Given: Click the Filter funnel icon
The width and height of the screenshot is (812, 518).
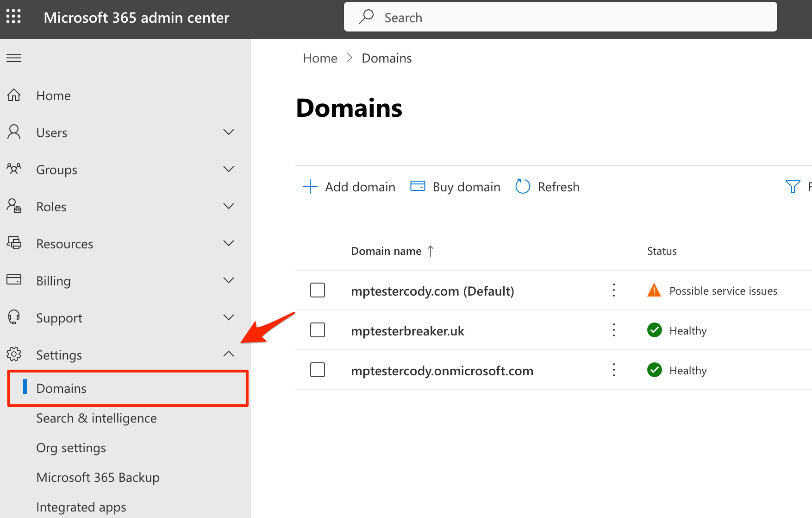Looking at the screenshot, I should point(793,186).
